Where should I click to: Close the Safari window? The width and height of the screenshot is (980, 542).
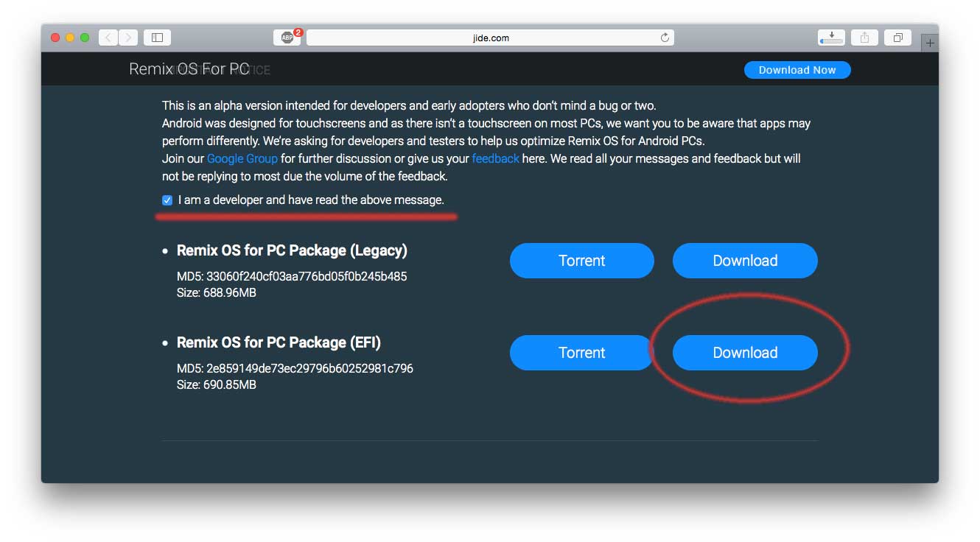coord(55,38)
